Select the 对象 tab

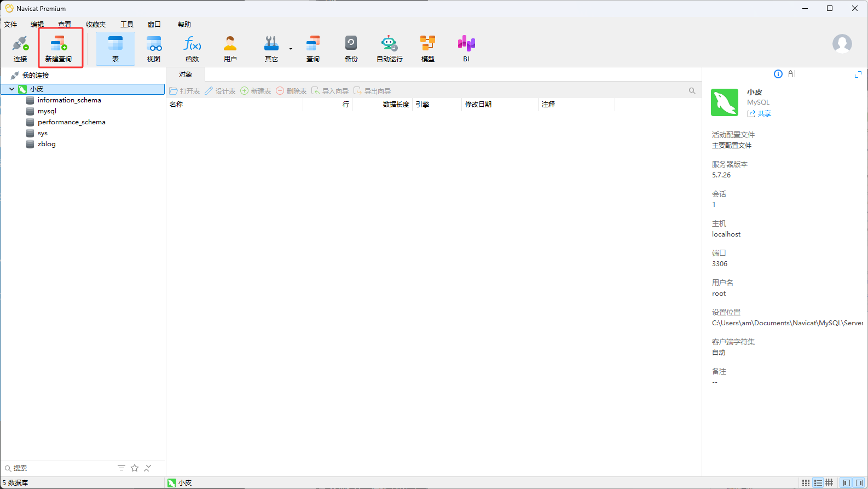[186, 74]
